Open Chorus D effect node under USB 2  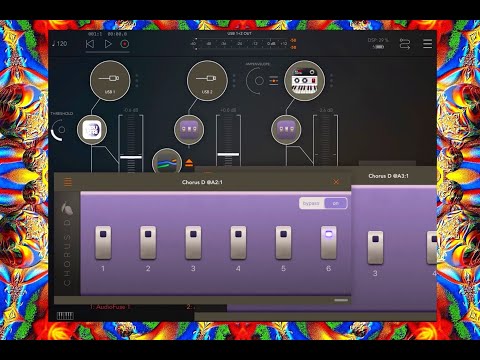tap(189, 130)
